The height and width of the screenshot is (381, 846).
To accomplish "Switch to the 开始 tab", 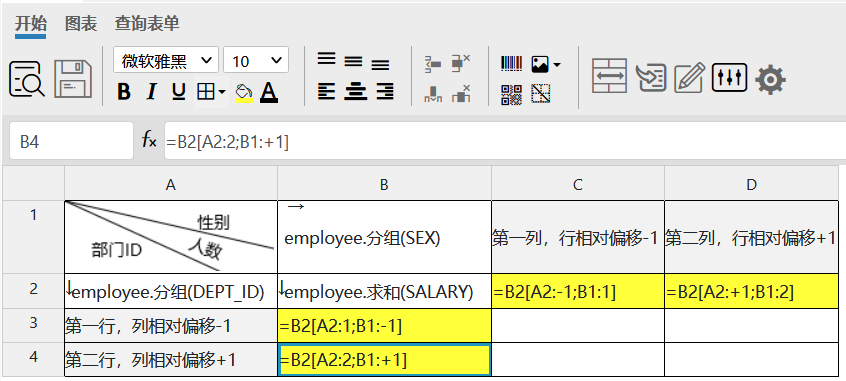I will click(30, 24).
